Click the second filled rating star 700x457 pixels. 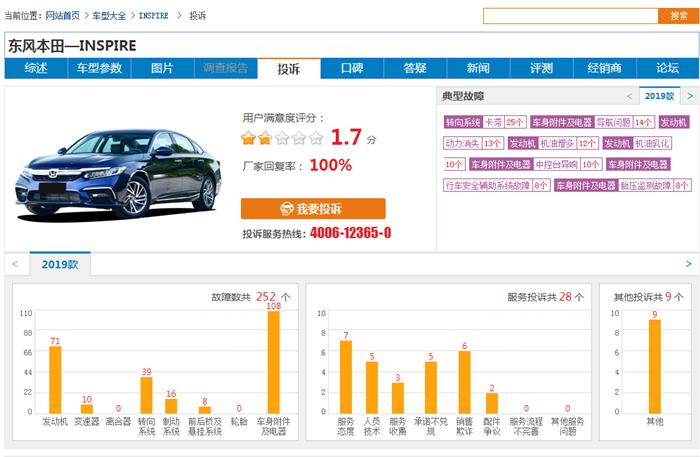pyautogui.click(x=265, y=138)
